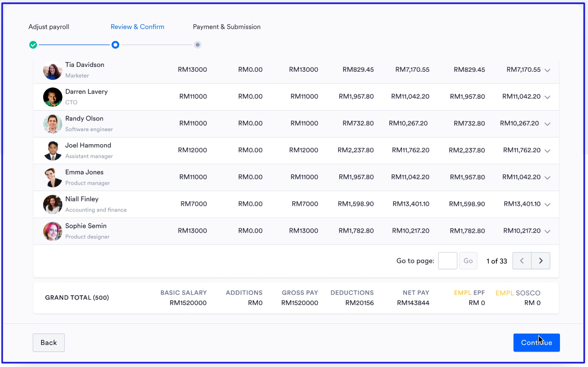Click Tia Davidson's profile avatar

coord(53,71)
